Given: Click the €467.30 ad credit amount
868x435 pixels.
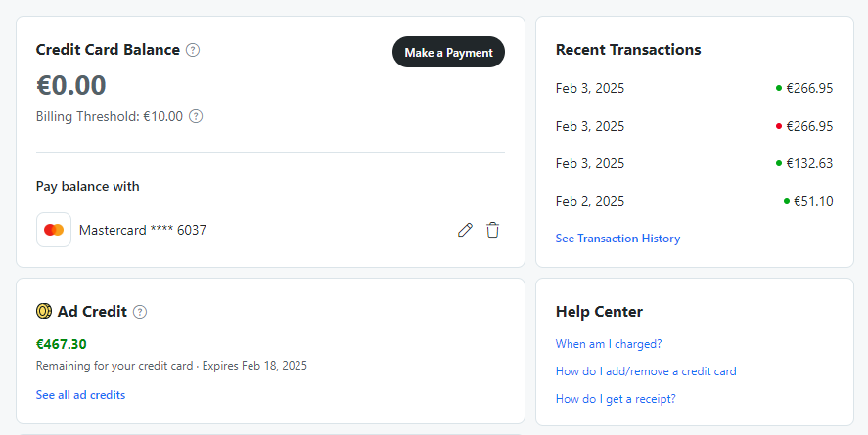Looking at the screenshot, I should coord(62,344).
